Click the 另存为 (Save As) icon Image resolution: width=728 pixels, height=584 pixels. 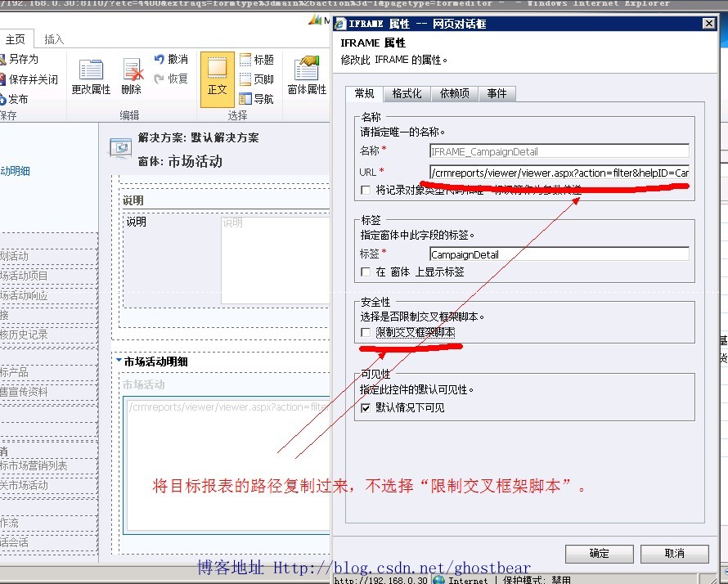click(x=2, y=60)
